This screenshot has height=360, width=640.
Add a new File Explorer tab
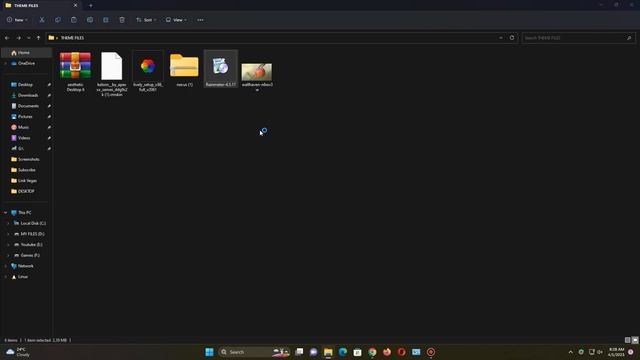click(91, 5)
